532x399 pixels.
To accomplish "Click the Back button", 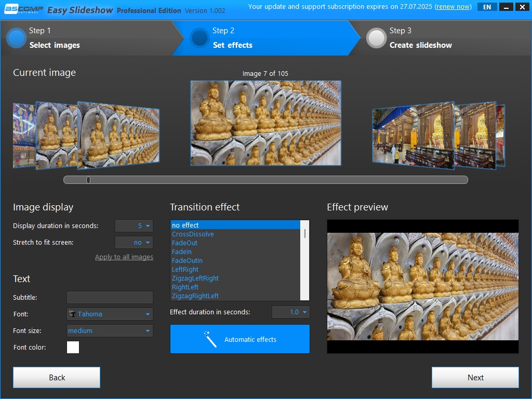I will [57, 377].
